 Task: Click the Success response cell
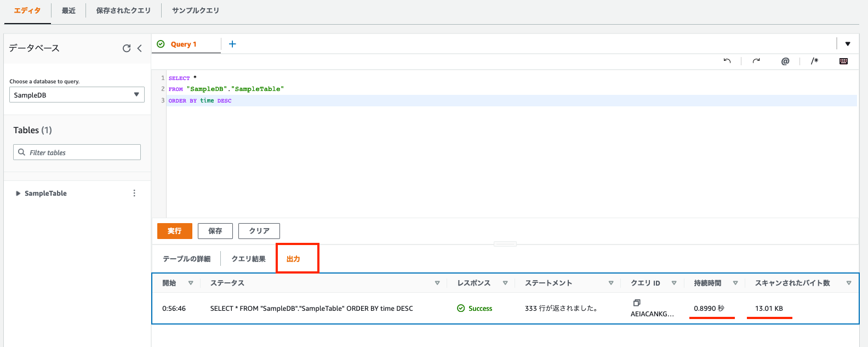point(475,308)
